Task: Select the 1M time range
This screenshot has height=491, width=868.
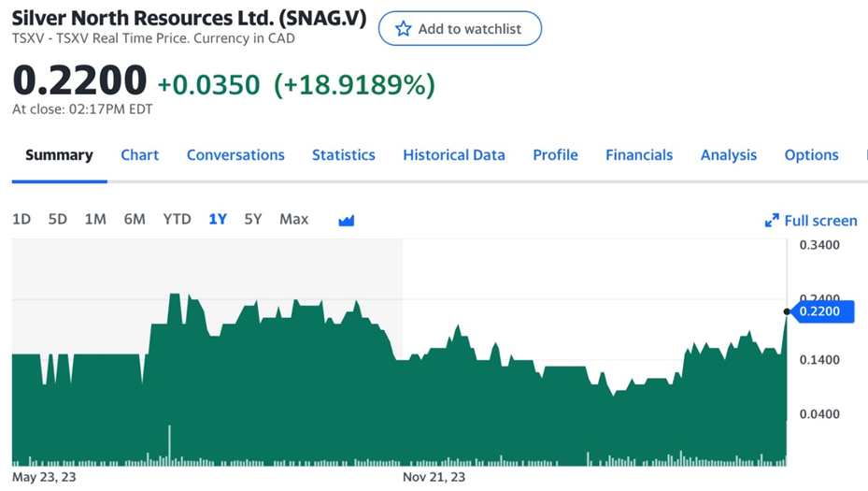Action: point(95,219)
